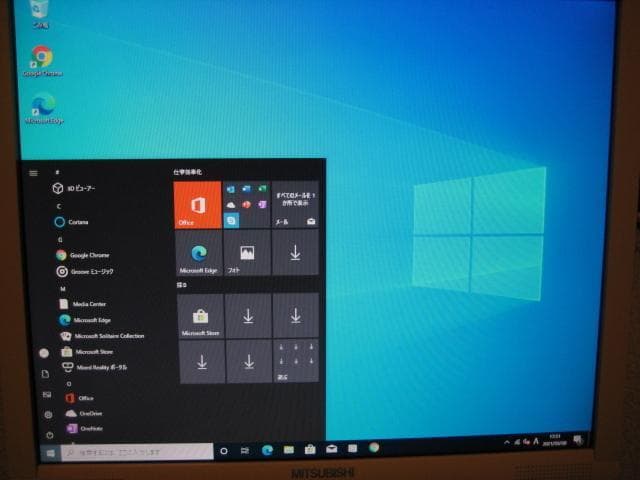Click the second tile group heading above Store
The width and height of the screenshot is (640, 480).
[x=182, y=285]
